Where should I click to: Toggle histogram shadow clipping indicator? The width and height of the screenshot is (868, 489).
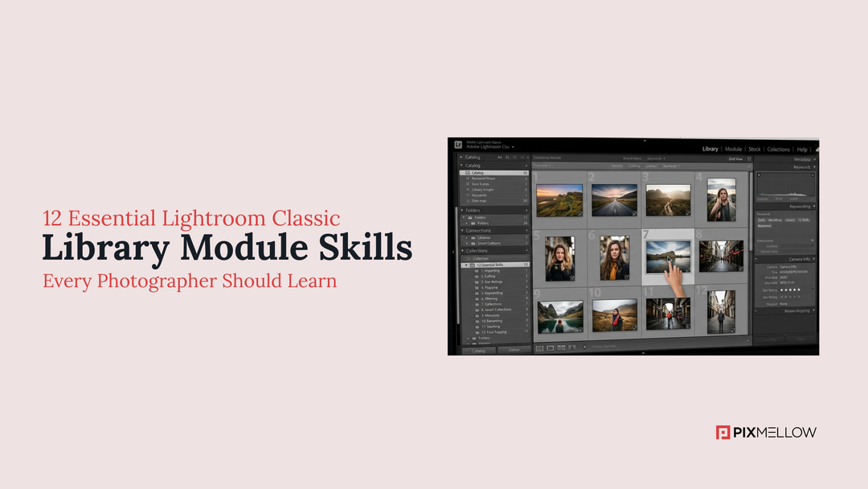[x=759, y=175]
